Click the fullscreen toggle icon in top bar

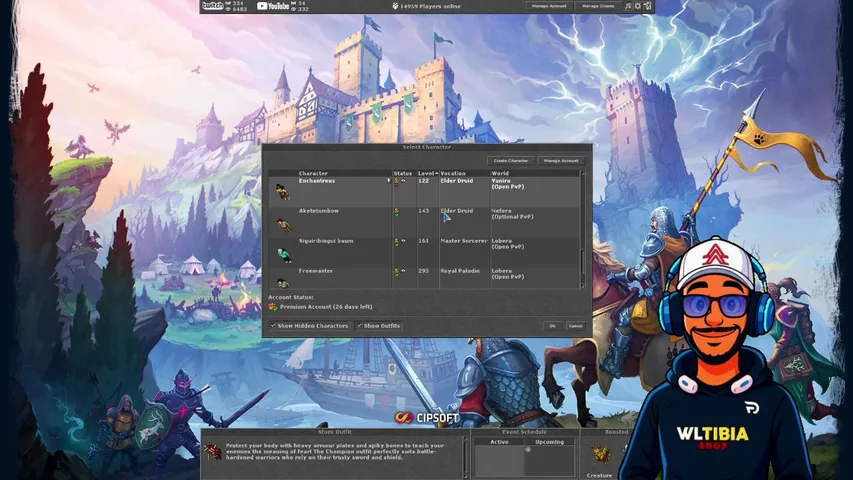coord(647,6)
